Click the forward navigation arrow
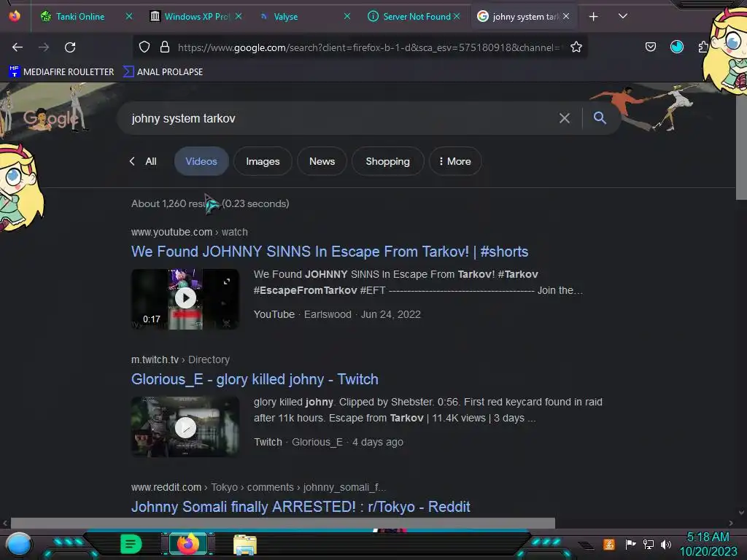 [x=44, y=47]
